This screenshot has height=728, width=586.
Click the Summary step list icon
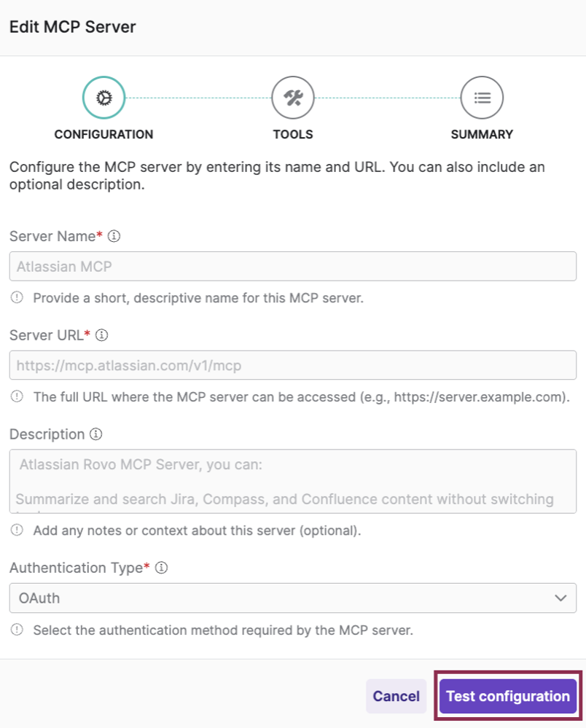[x=482, y=97]
